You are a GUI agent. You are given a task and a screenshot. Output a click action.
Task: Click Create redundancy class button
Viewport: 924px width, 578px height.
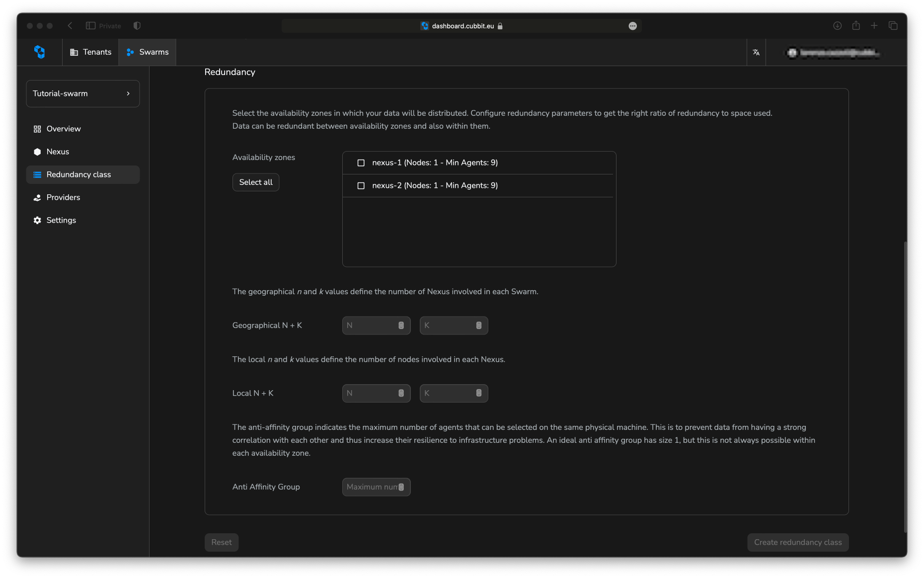[x=798, y=542]
